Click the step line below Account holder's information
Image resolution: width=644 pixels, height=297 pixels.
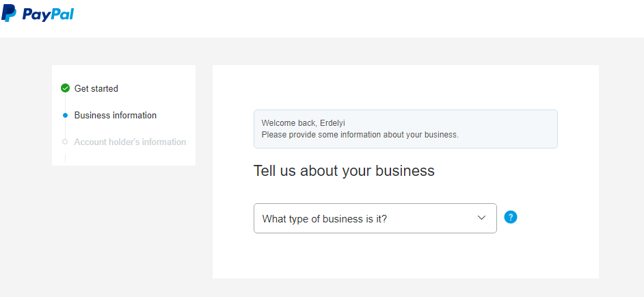[x=65, y=158]
